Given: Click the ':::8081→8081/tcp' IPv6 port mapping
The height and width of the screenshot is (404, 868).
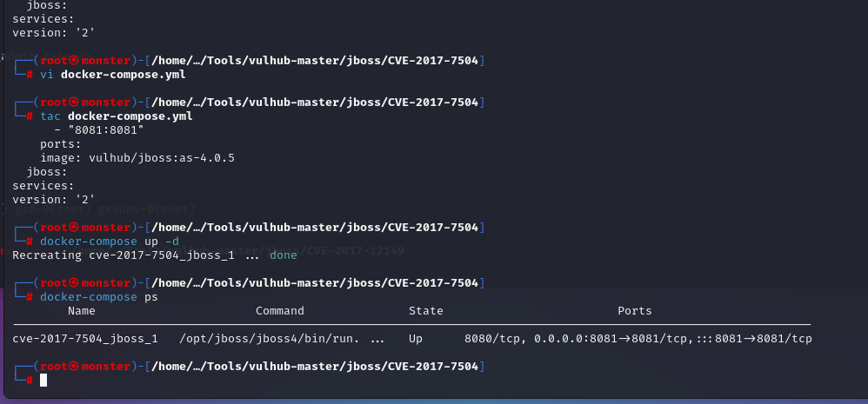Looking at the screenshot, I should pos(753,338).
